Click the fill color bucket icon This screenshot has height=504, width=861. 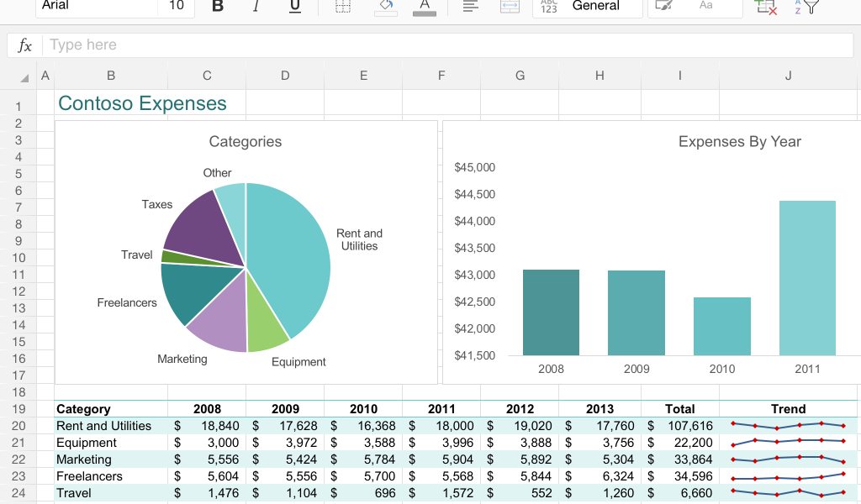386,7
